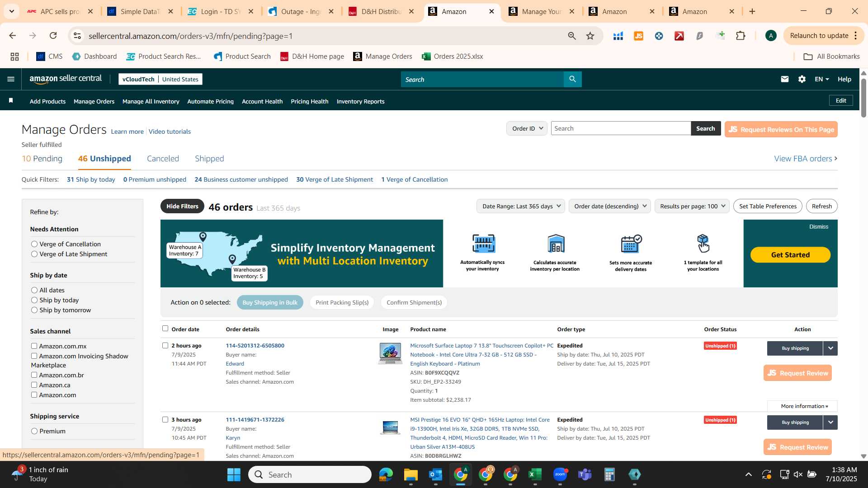This screenshot has width=868, height=488.
Task: Open Manage All Inventory menu item
Action: [151, 101]
